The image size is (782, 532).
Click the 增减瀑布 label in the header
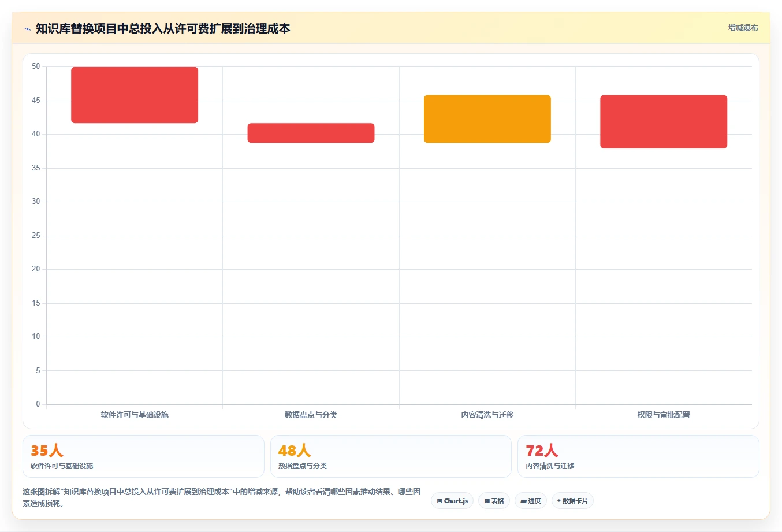coord(743,28)
